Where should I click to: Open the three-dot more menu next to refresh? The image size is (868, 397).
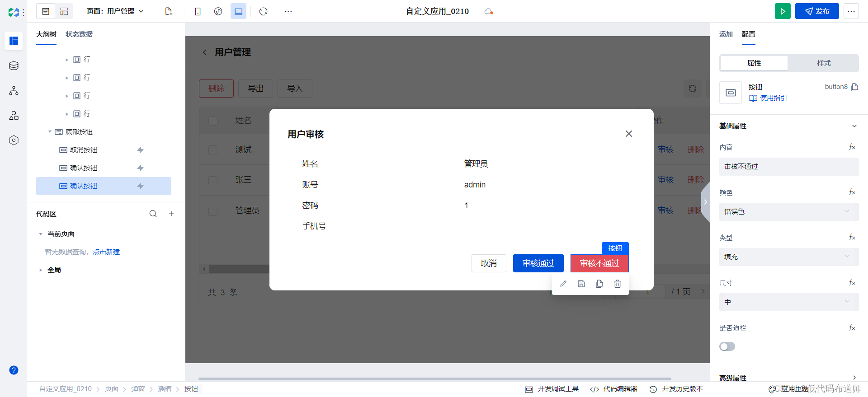[x=288, y=11]
